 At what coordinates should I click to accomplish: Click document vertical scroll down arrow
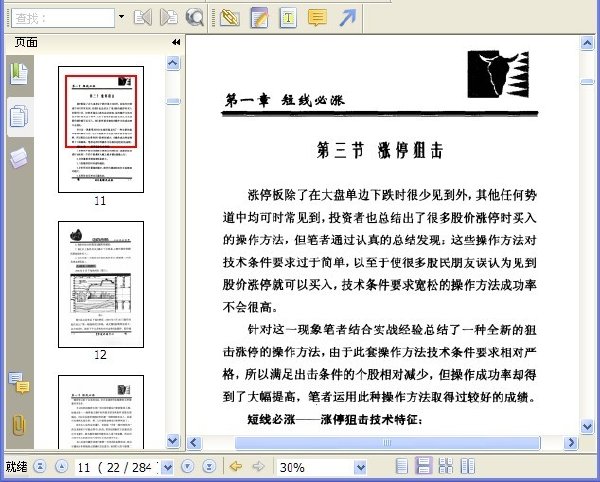click(587, 426)
